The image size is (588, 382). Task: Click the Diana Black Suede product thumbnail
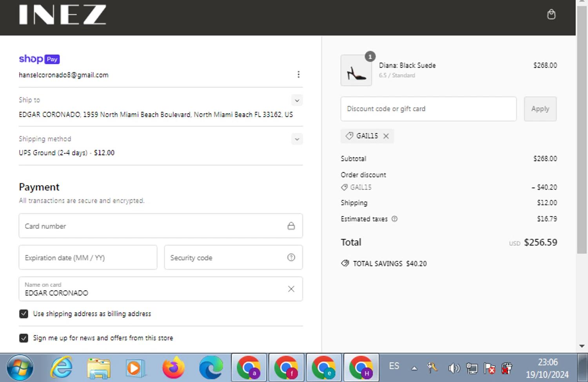click(x=356, y=71)
